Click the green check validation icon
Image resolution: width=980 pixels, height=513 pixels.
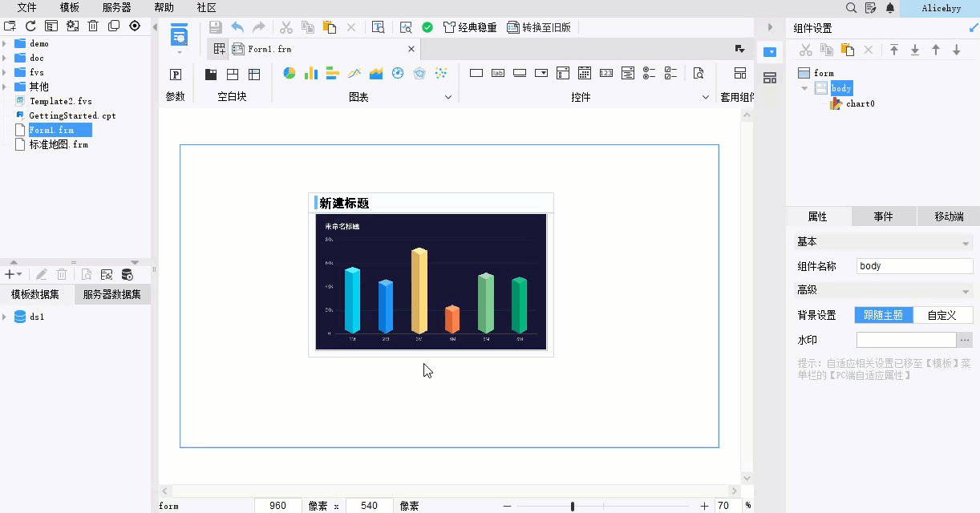pyautogui.click(x=427, y=27)
